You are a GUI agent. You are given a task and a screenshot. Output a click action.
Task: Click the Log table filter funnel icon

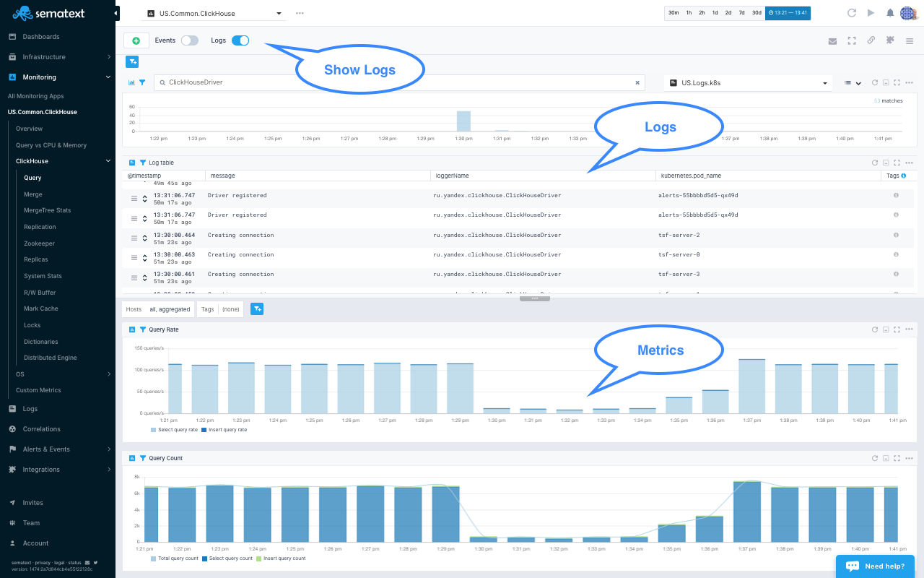point(143,163)
